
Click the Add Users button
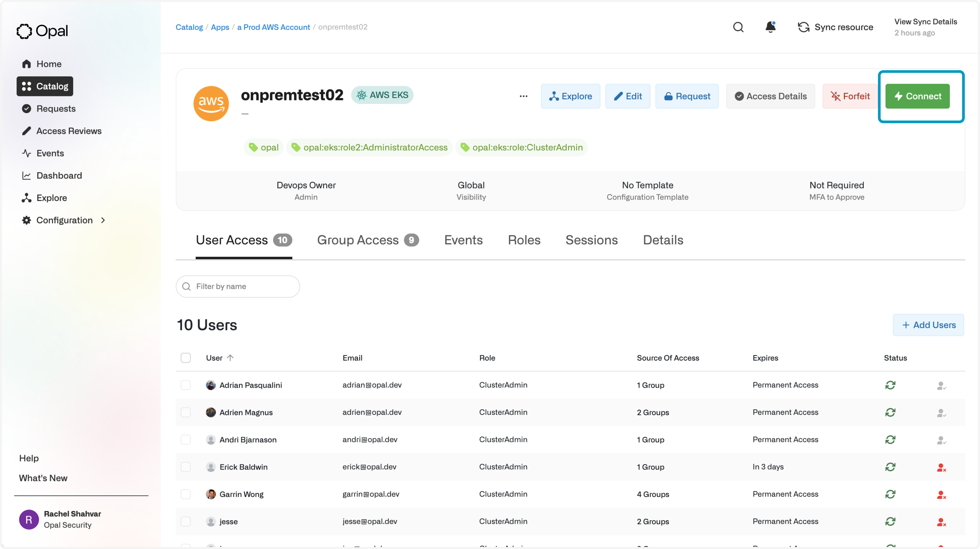[928, 325]
